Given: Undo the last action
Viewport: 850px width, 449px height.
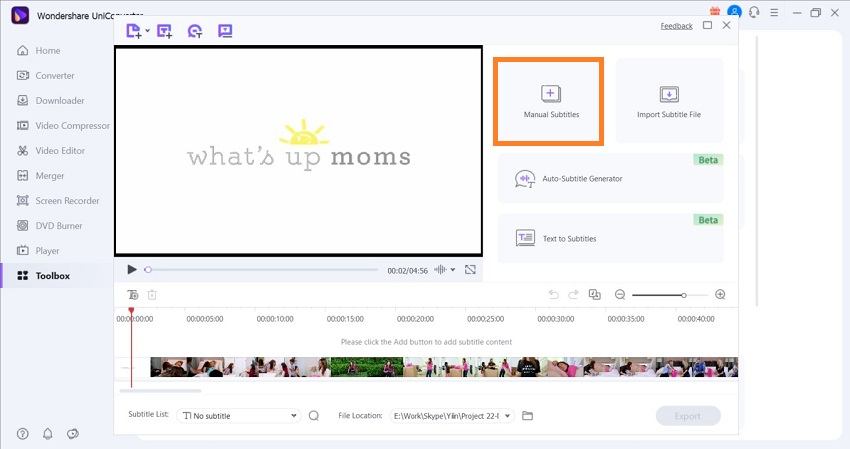Looking at the screenshot, I should coord(553,294).
